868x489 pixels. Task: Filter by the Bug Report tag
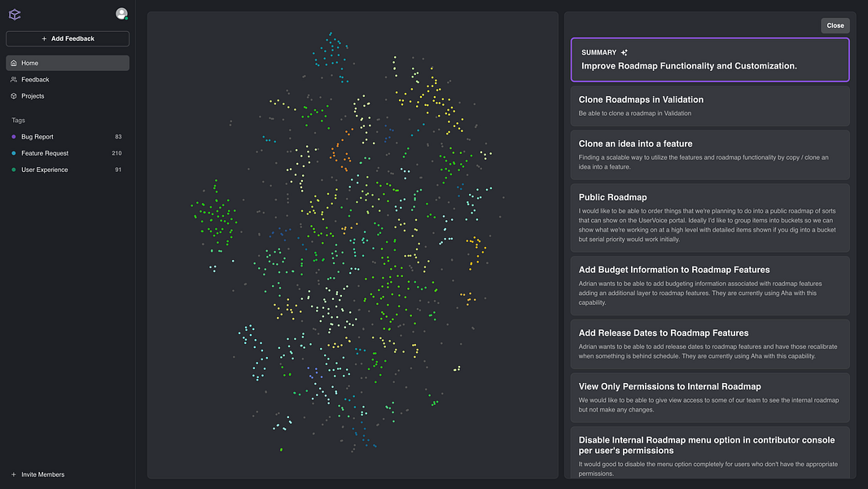click(x=68, y=137)
